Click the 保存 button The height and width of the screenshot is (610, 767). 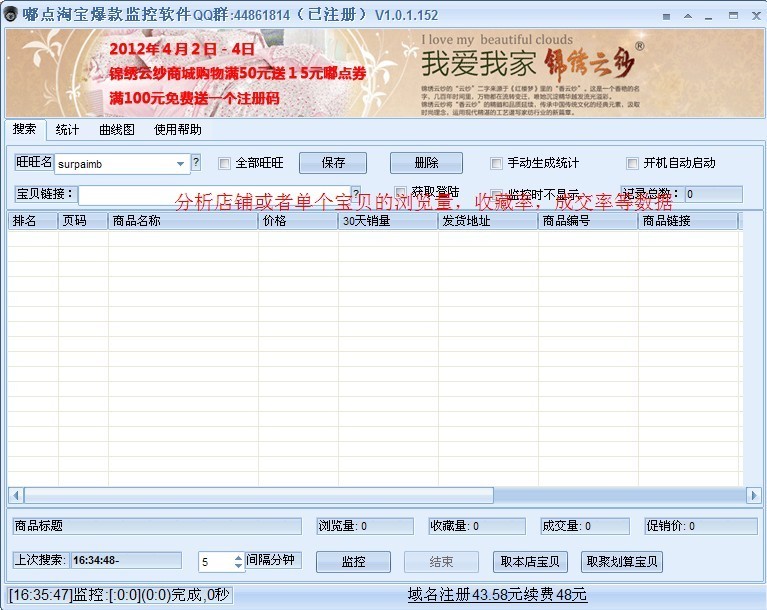(x=333, y=163)
